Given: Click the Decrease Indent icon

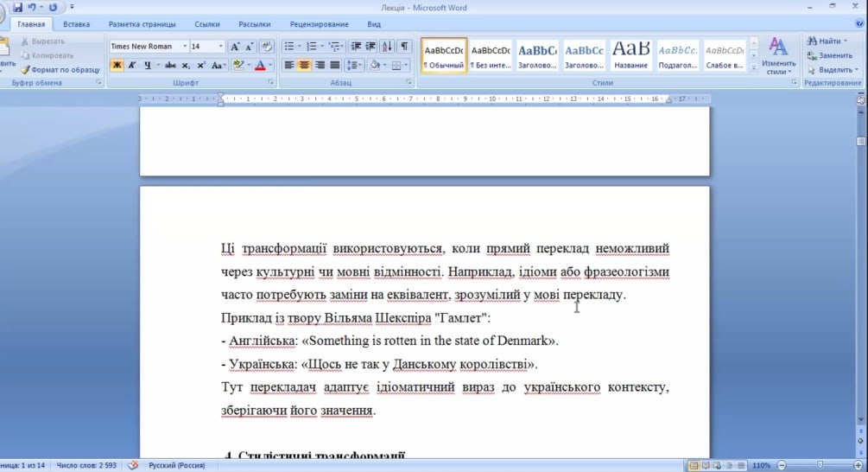Looking at the screenshot, I should tap(355, 47).
